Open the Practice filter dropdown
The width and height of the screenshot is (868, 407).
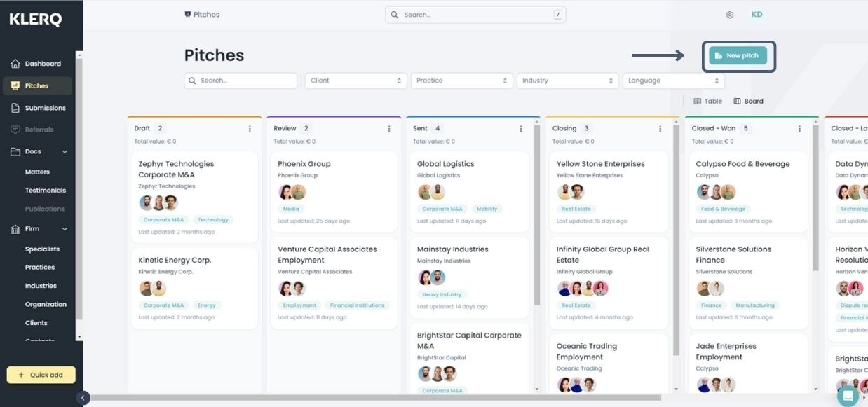click(x=461, y=81)
